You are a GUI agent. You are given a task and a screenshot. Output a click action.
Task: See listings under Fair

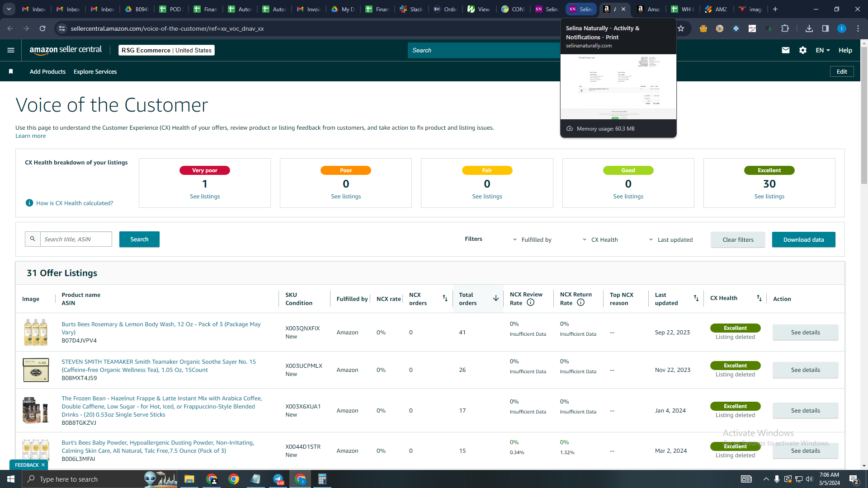(487, 196)
